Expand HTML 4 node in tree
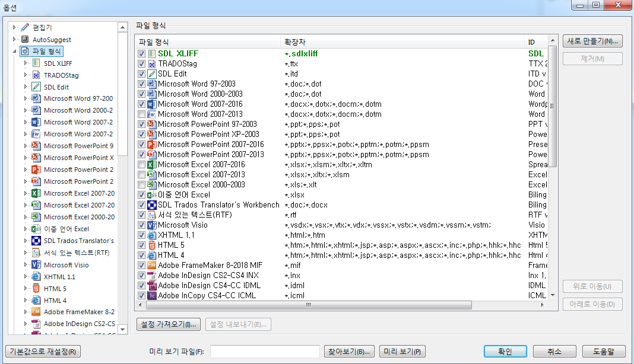The image size is (634, 364). 26,300
